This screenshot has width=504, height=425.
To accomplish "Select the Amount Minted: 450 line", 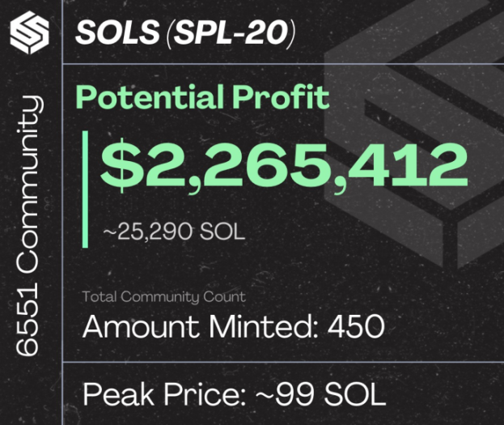I will pyautogui.click(x=233, y=326).
